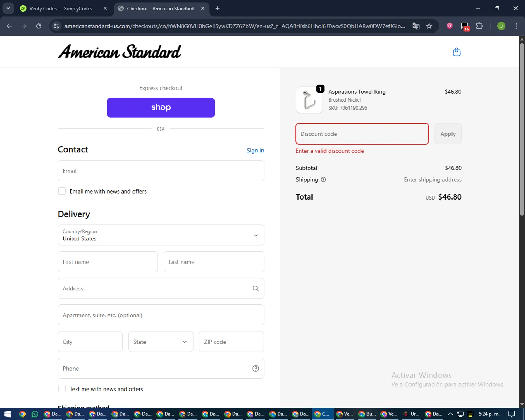Bookmark this page with the star icon
Image resolution: width=525 pixels, height=420 pixels.
[x=429, y=26]
